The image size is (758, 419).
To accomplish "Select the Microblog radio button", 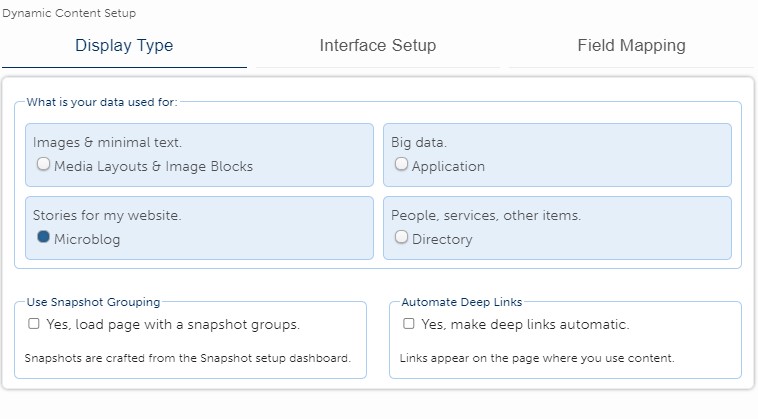I will pyautogui.click(x=43, y=237).
